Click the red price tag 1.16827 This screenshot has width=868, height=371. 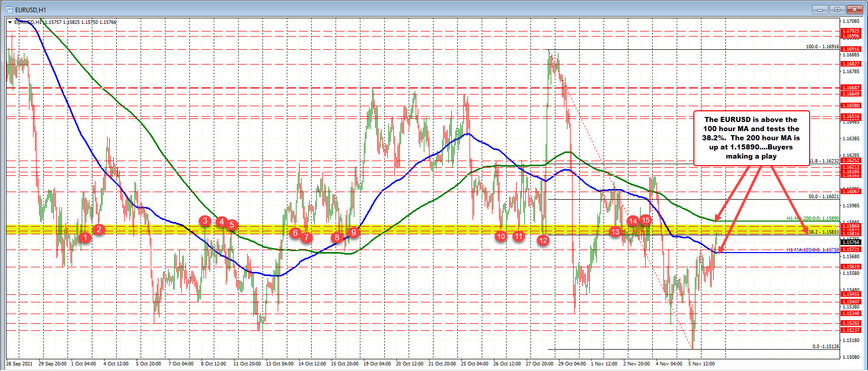pyautogui.click(x=851, y=64)
